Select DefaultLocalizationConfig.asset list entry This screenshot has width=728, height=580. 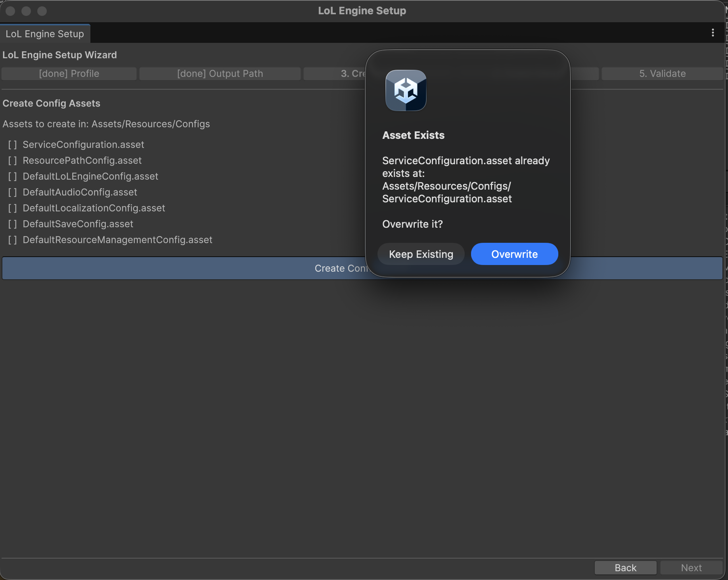tap(86, 208)
